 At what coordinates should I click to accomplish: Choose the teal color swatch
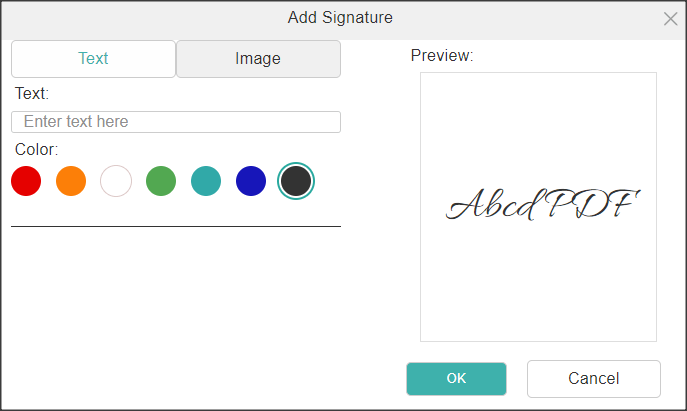pos(206,181)
